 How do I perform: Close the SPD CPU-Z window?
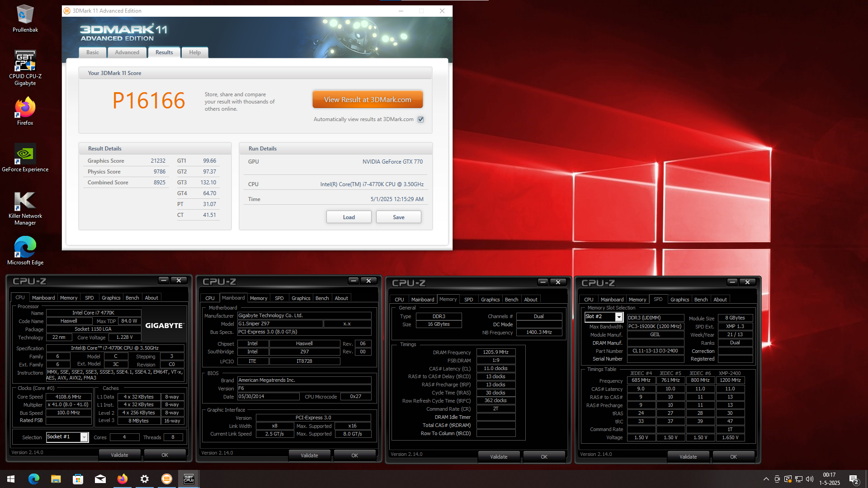[x=747, y=282]
